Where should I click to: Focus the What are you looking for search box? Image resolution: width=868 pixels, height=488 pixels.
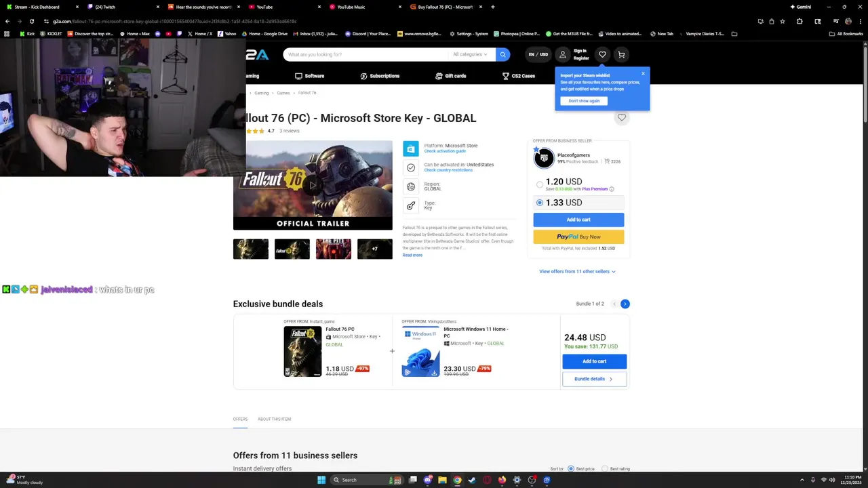tap(366, 54)
